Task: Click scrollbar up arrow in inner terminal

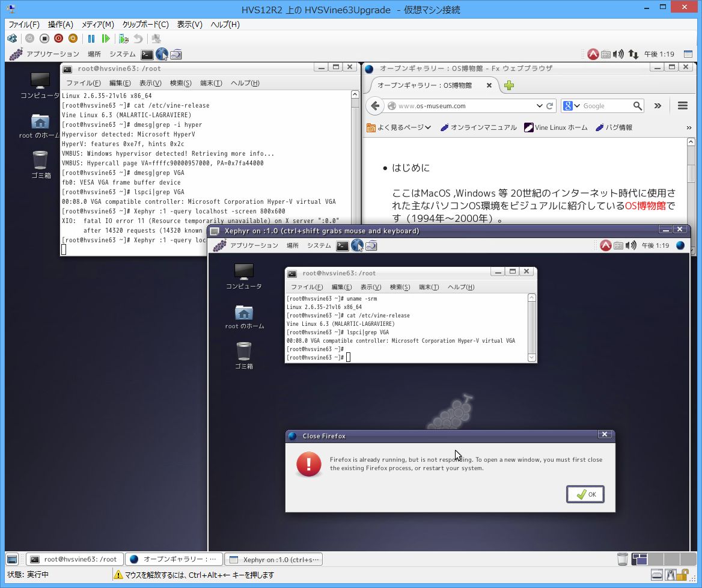Action: (x=531, y=298)
